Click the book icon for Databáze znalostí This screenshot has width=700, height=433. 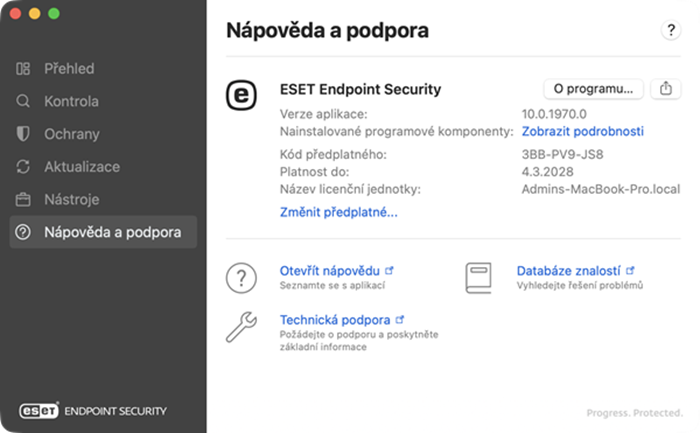pyautogui.click(x=479, y=278)
